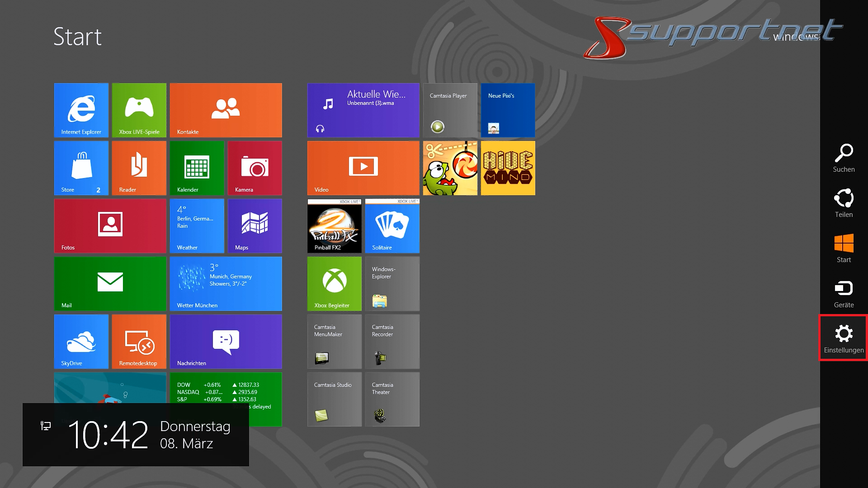The height and width of the screenshot is (488, 868).
Task: Open the Xbox Begleiter tile
Action: [x=335, y=284]
